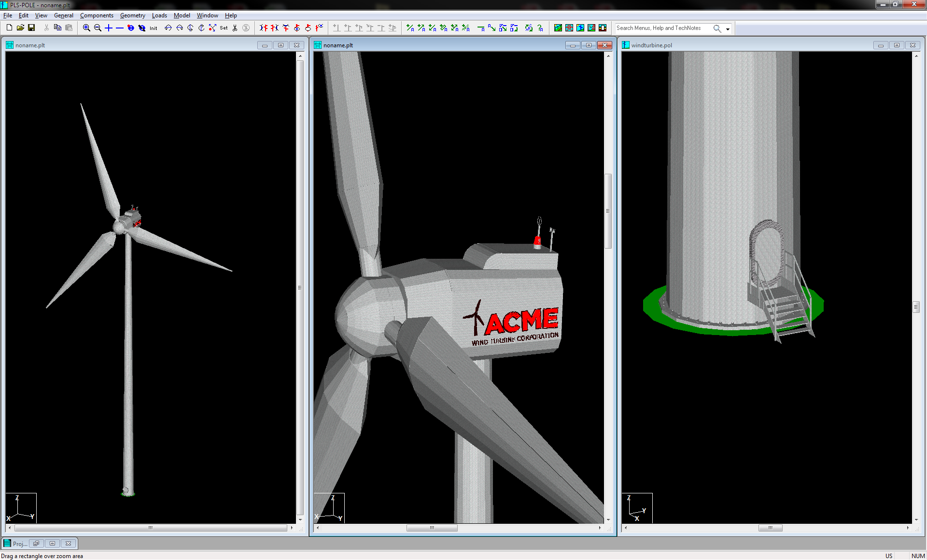Click the green ABC annotation icon
927x560 pixels.
[466, 28]
